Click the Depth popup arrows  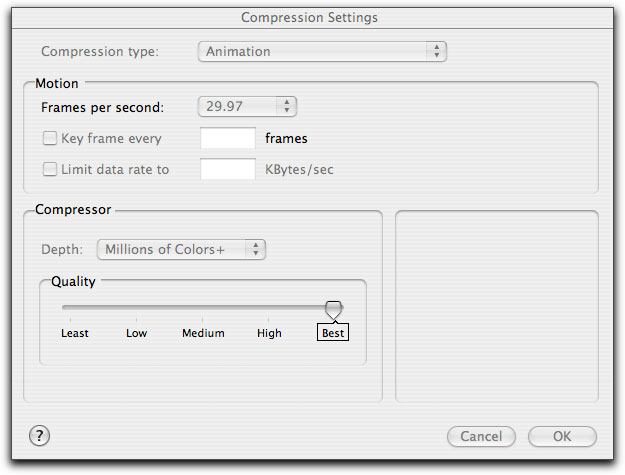pyautogui.click(x=256, y=249)
